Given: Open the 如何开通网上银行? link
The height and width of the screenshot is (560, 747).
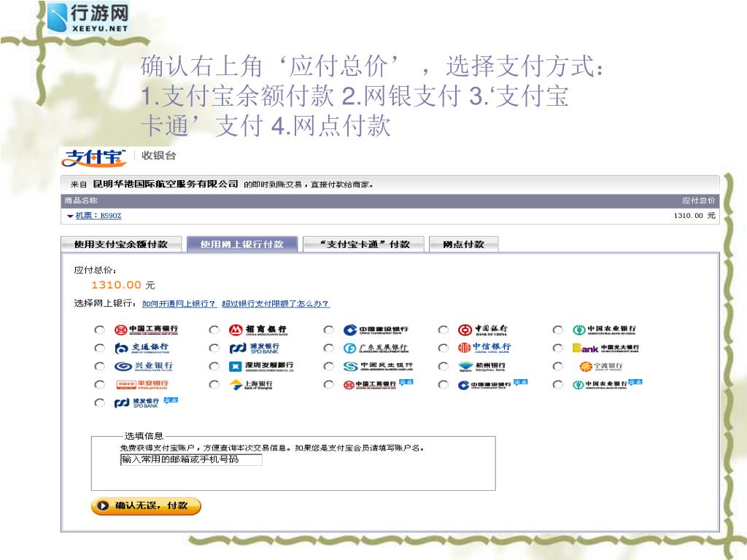Looking at the screenshot, I should coord(179,304).
